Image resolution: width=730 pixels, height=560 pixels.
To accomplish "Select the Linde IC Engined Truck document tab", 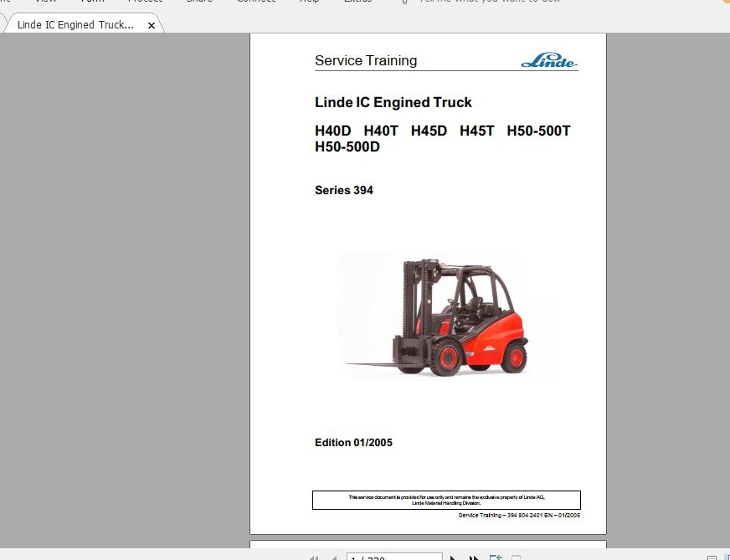I will [x=84, y=24].
